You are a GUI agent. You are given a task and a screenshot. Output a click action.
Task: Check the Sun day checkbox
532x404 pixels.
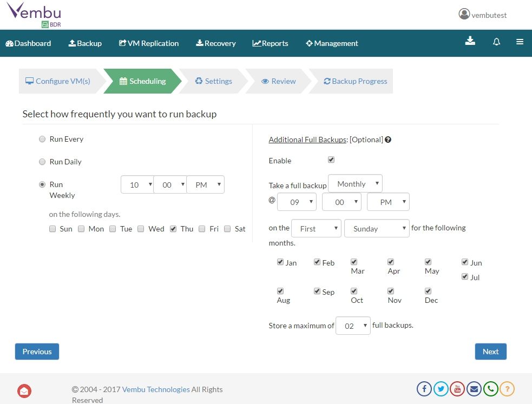tap(52, 229)
